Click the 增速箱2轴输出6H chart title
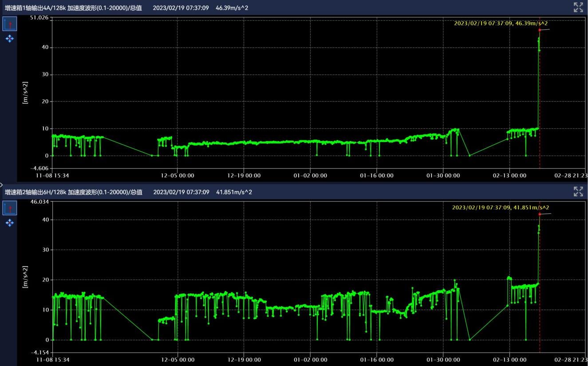The image size is (588, 366). pyautogui.click(x=73, y=192)
